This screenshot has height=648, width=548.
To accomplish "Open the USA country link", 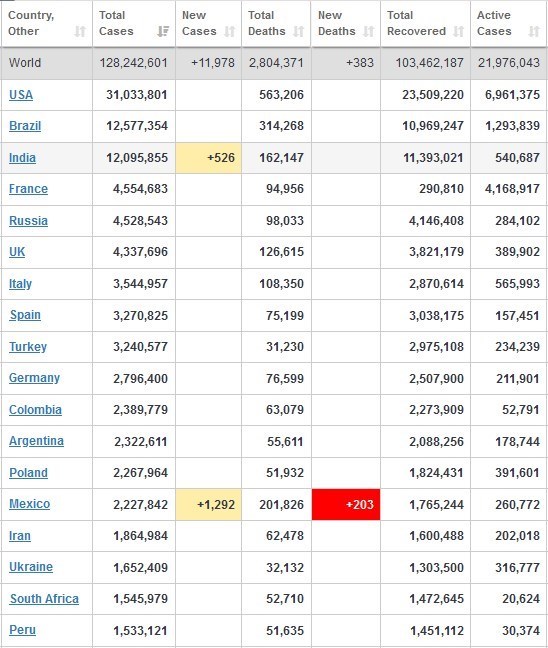I will click(21, 95).
